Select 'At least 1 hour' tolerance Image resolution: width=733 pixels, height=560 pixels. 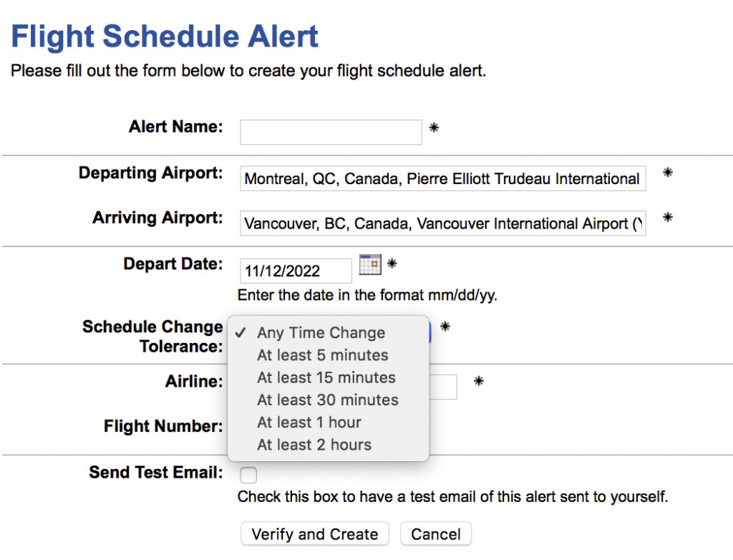(x=309, y=423)
